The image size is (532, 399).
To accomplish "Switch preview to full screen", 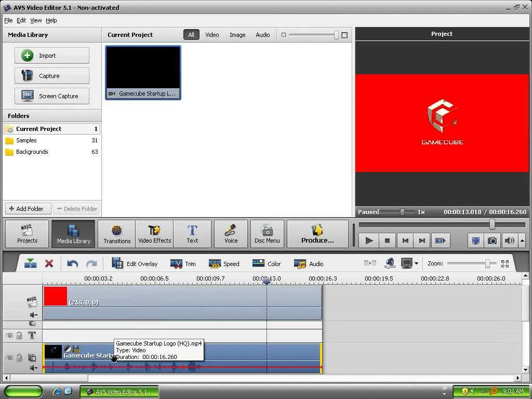I will [x=476, y=241].
